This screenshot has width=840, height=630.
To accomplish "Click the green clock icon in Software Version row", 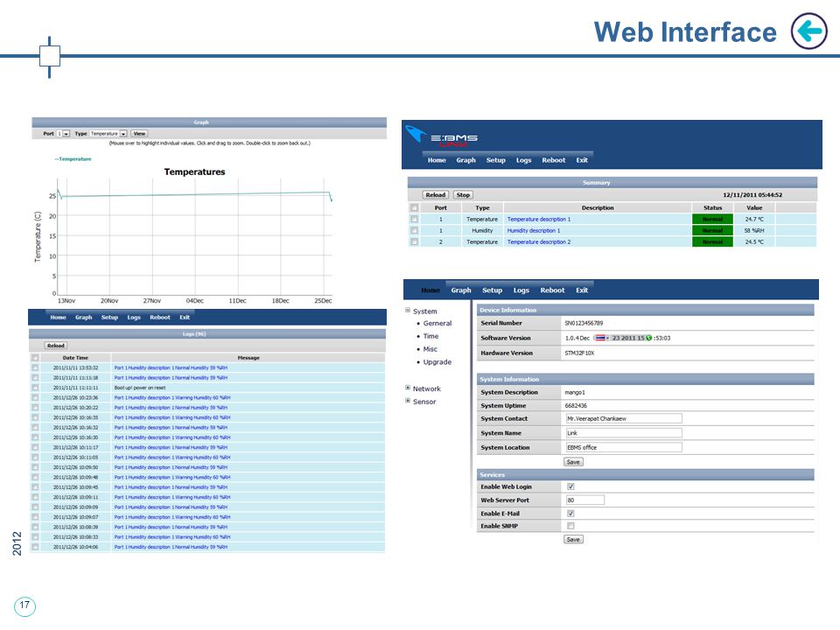I will (x=648, y=338).
